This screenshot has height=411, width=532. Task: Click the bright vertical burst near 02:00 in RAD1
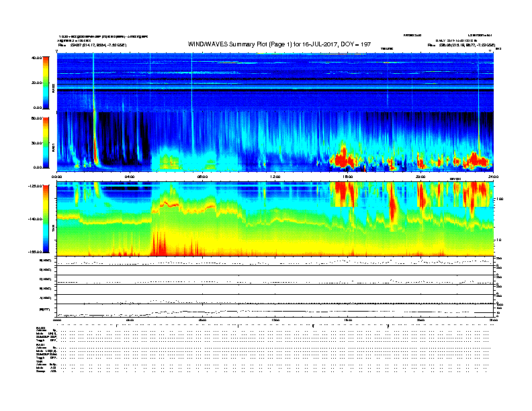click(x=95, y=139)
